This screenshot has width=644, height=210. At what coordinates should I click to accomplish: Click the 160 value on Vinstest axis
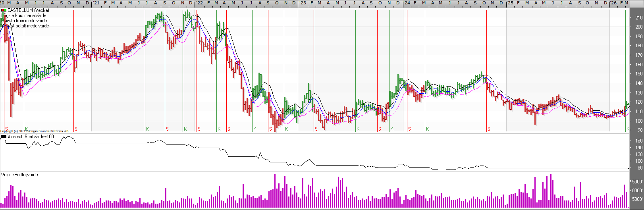pos(638,141)
